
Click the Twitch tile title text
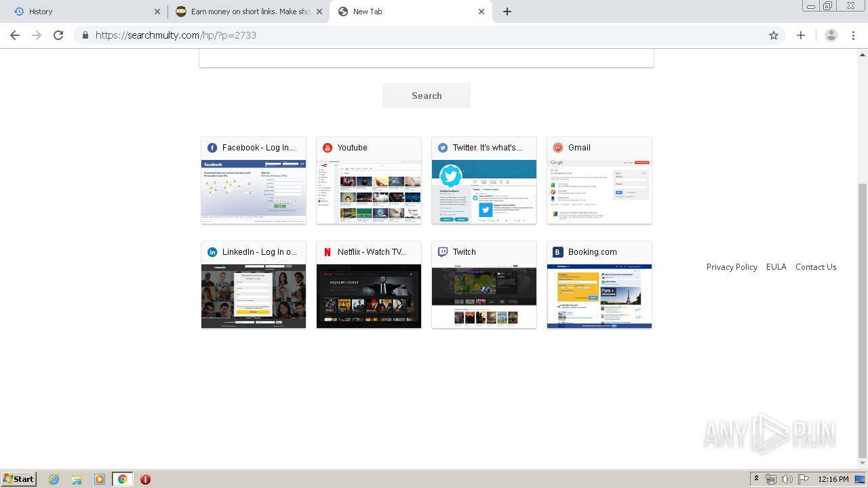pos(465,252)
